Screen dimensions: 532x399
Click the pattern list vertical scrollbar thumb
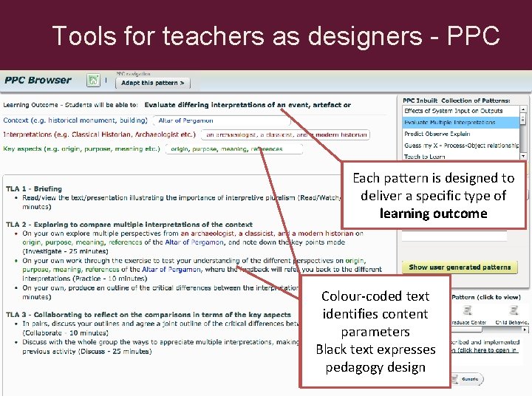click(x=523, y=119)
